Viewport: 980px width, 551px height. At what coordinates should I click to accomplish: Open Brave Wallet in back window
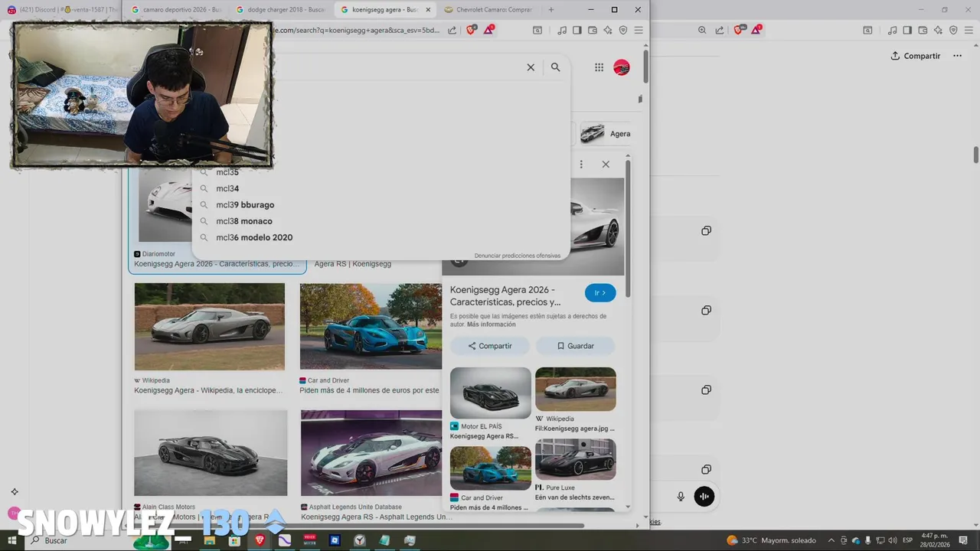(x=923, y=30)
